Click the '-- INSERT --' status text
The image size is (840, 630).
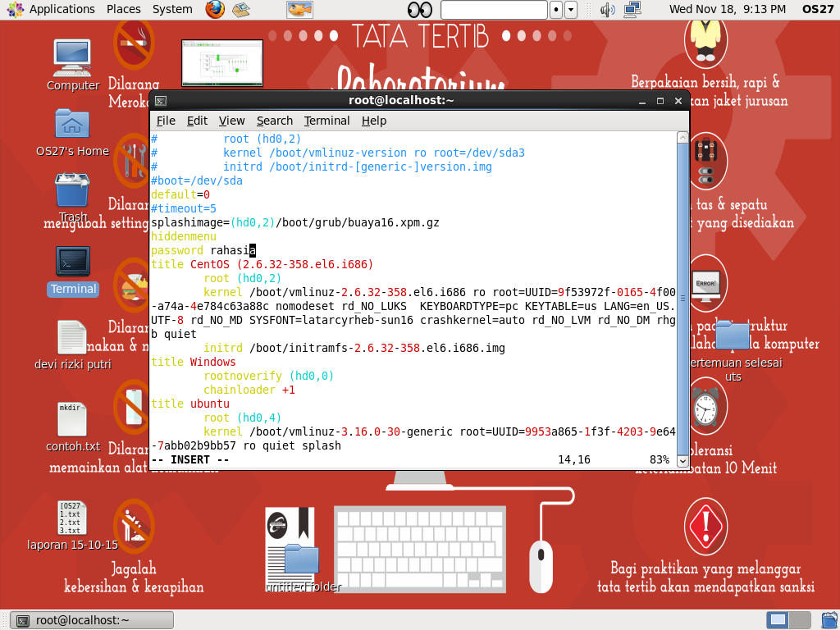pos(190,459)
